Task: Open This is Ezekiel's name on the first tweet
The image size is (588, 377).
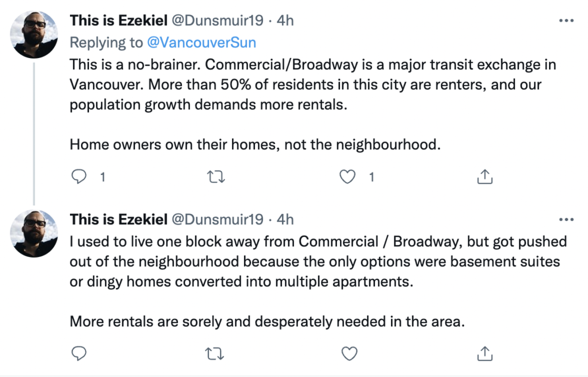Action: tap(118, 21)
